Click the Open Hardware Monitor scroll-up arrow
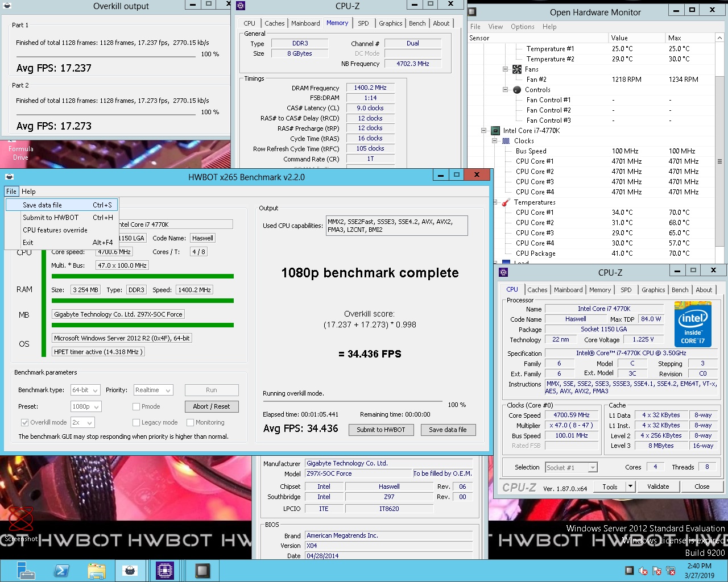Screen dimensions: 728x582 [x=719, y=38]
